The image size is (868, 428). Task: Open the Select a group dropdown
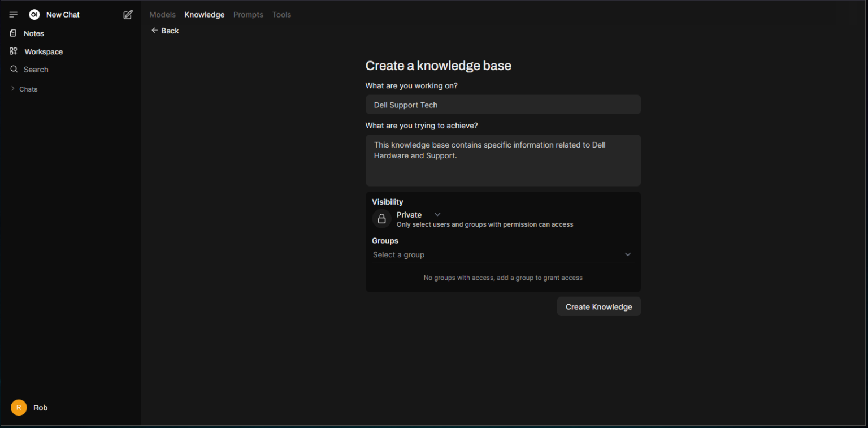(502, 255)
